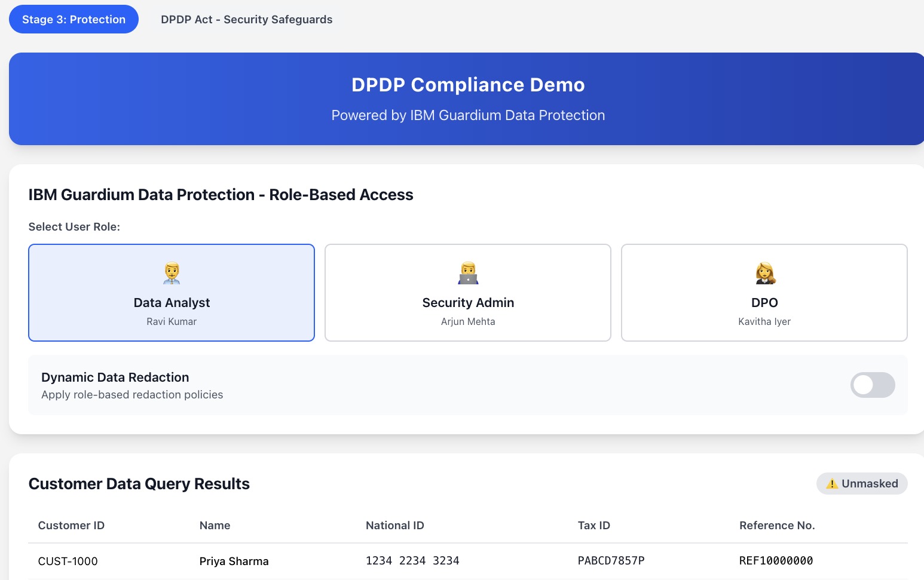The width and height of the screenshot is (924, 580).
Task: Click the DPO woman emoji icon
Action: pyautogui.click(x=765, y=273)
